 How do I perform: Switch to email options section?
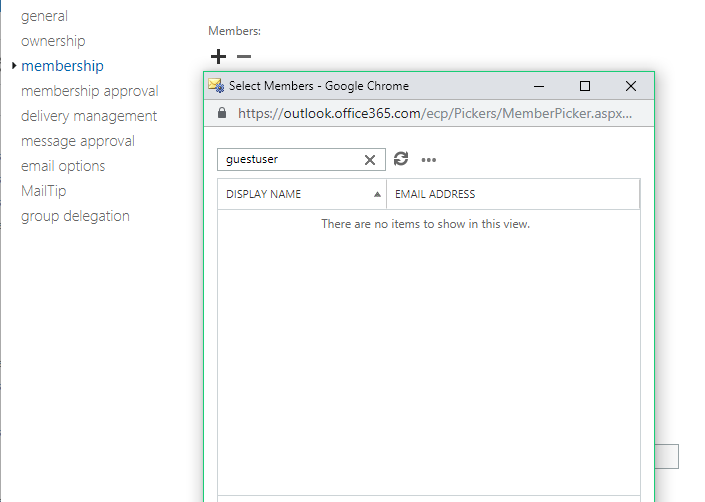click(x=63, y=166)
